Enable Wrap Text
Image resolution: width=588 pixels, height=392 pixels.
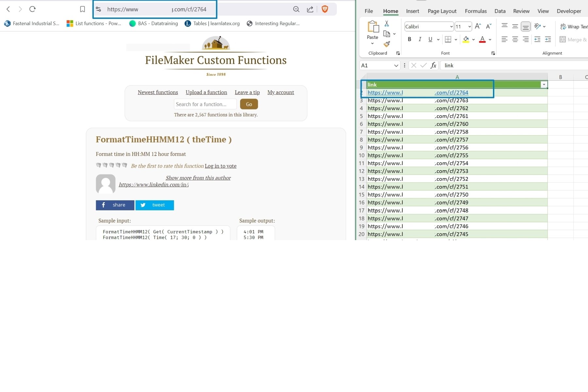pos(574,26)
